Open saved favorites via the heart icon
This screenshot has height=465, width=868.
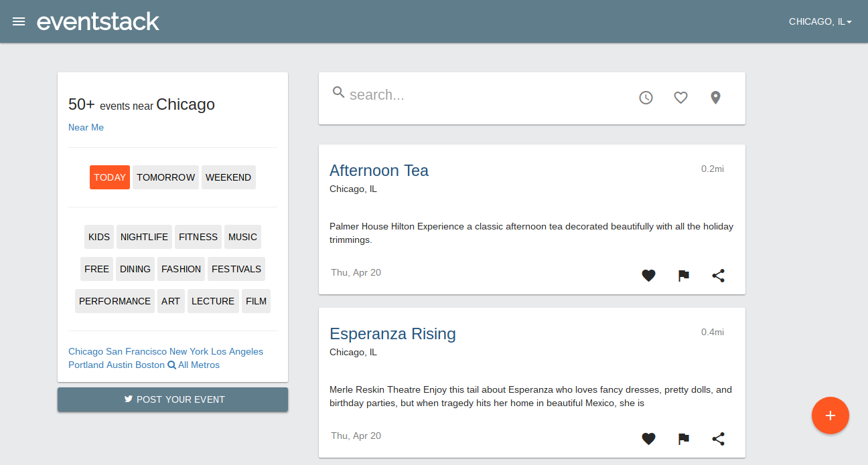coord(680,97)
